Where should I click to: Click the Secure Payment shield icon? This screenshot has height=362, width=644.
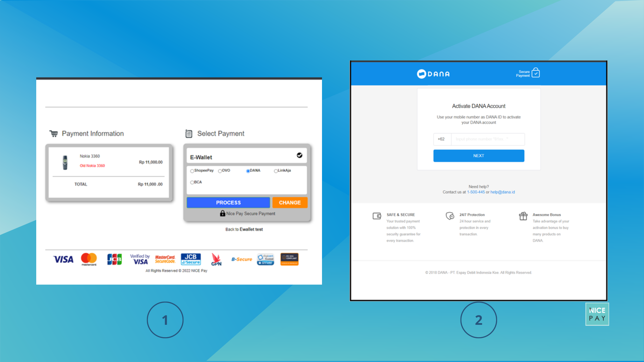pos(536,73)
